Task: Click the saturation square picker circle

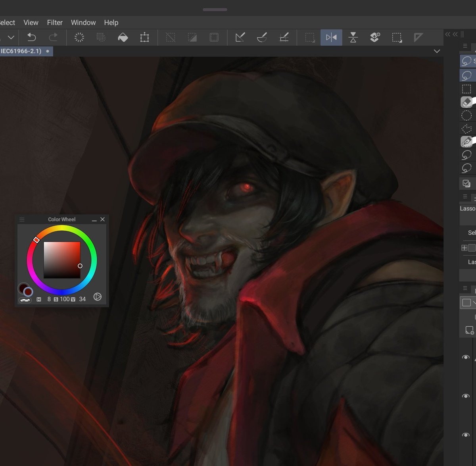Action: point(80,266)
